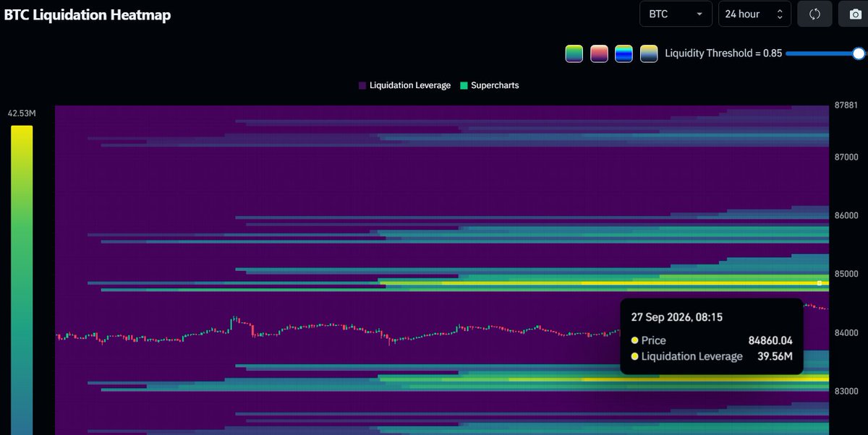Click the tooltip leverage value 39.56M
This screenshot has width=868, height=435.
pos(775,356)
